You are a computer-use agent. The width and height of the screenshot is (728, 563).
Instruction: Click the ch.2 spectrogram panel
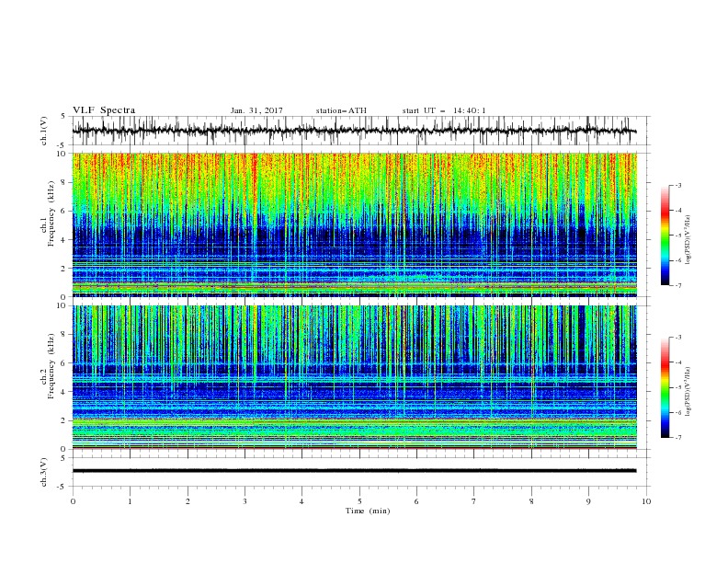click(354, 377)
